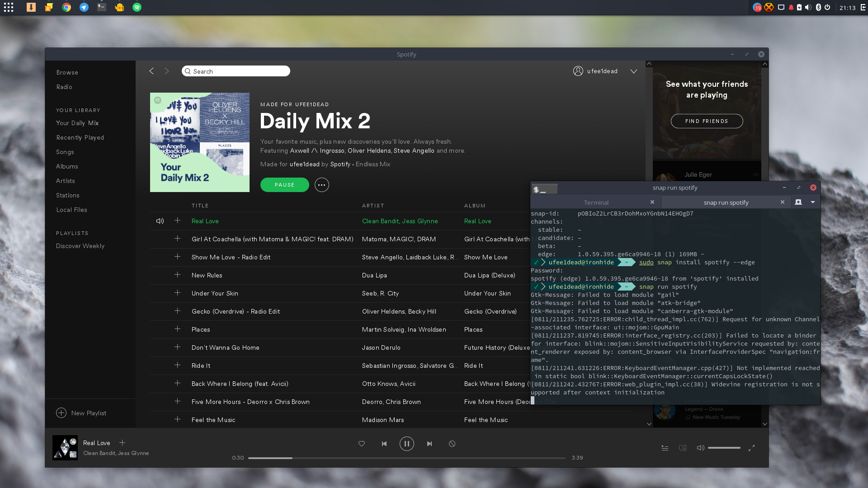Open Browse in Spotify sidebar

tap(67, 72)
